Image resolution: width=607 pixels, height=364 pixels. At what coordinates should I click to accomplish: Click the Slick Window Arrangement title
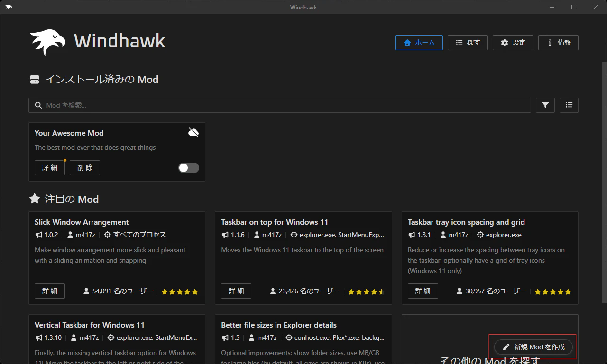[x=82, y=222]
